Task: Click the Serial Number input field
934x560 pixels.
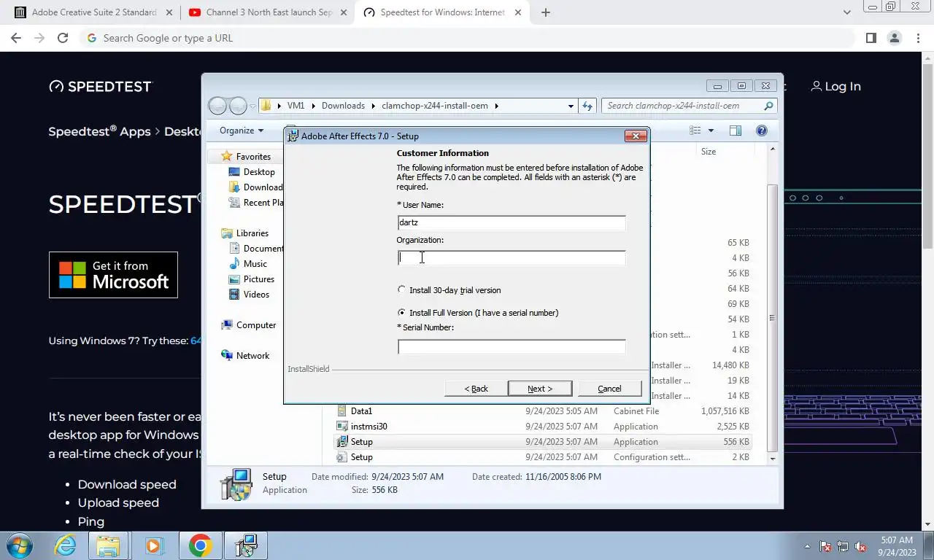Action: click(512, 347)
